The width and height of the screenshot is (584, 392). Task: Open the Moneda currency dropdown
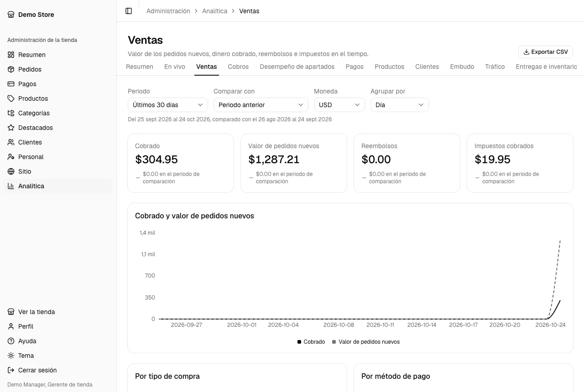(339, 105)
